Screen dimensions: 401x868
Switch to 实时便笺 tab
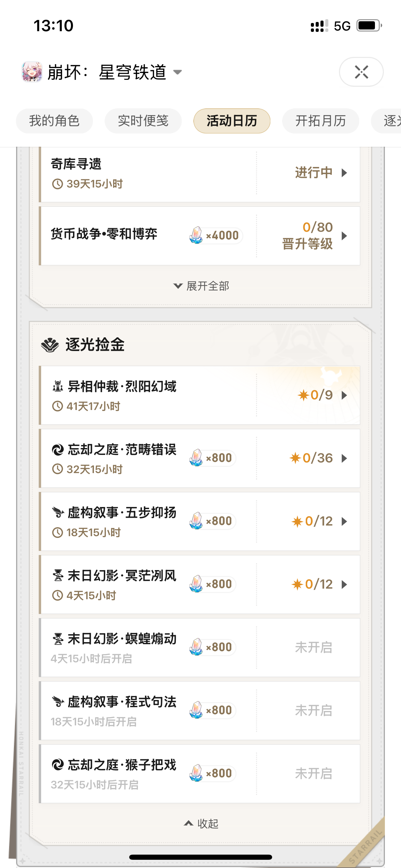[143, 121]
